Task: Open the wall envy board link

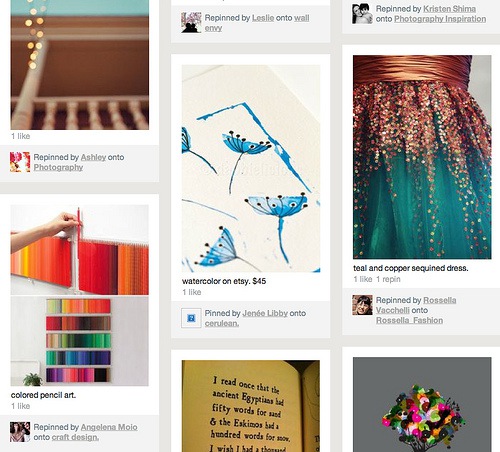Action: coord(257,23)
